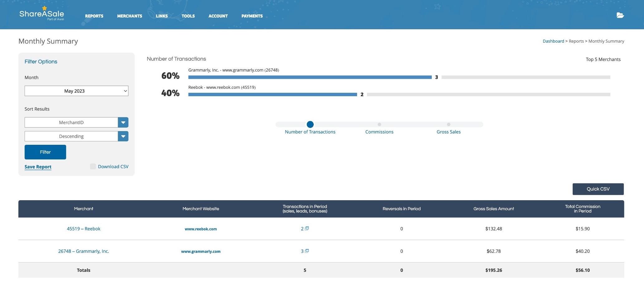Open the Account menu
The width and height of the screenshot is (644, 293).
pyautogui.click(x=218, y=16)
